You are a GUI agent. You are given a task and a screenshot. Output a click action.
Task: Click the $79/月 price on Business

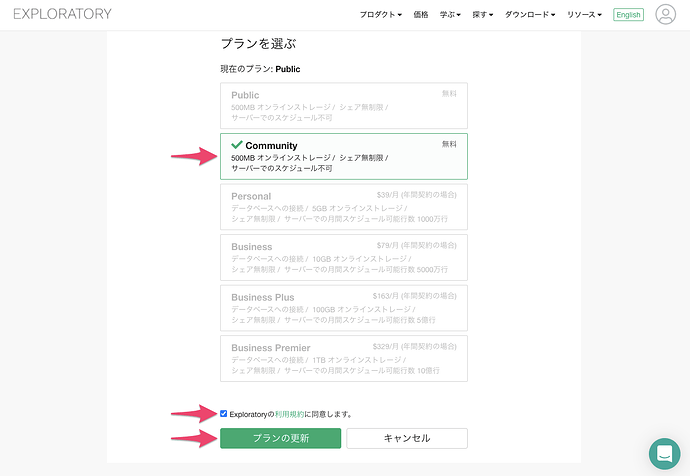(416, 245)
